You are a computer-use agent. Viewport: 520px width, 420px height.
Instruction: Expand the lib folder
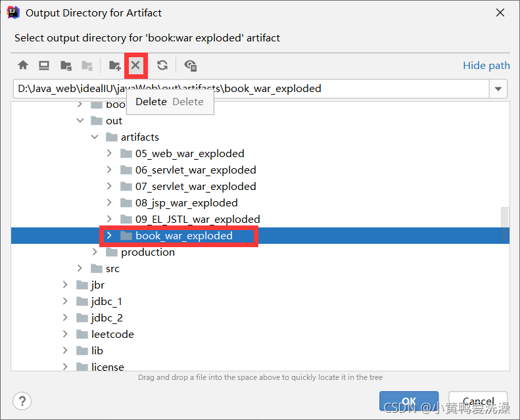(65, 350)
